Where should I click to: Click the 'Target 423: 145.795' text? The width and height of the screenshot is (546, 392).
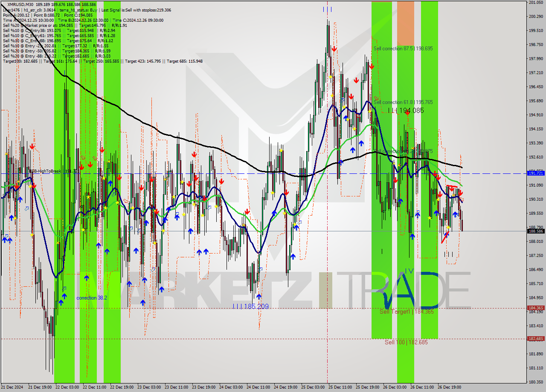[x=143, y=61]
